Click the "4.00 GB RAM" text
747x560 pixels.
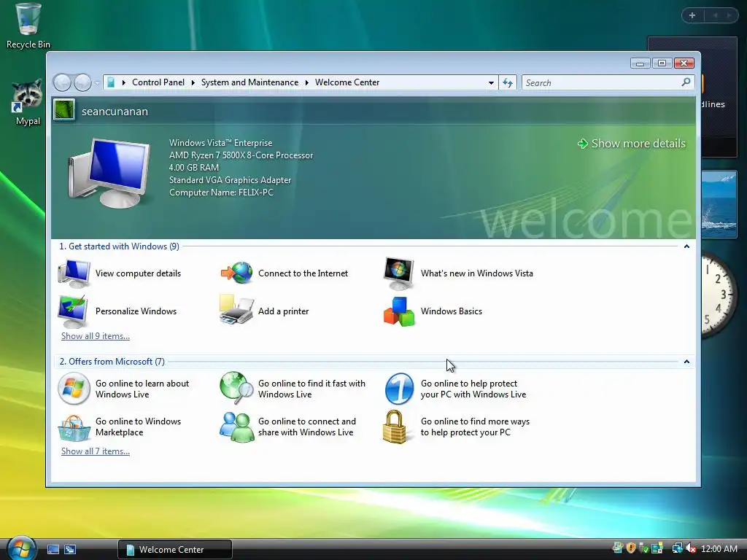(194, 168)
